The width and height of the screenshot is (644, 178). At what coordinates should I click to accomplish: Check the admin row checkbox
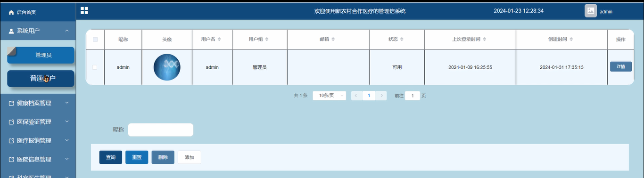tap(95, 67)
